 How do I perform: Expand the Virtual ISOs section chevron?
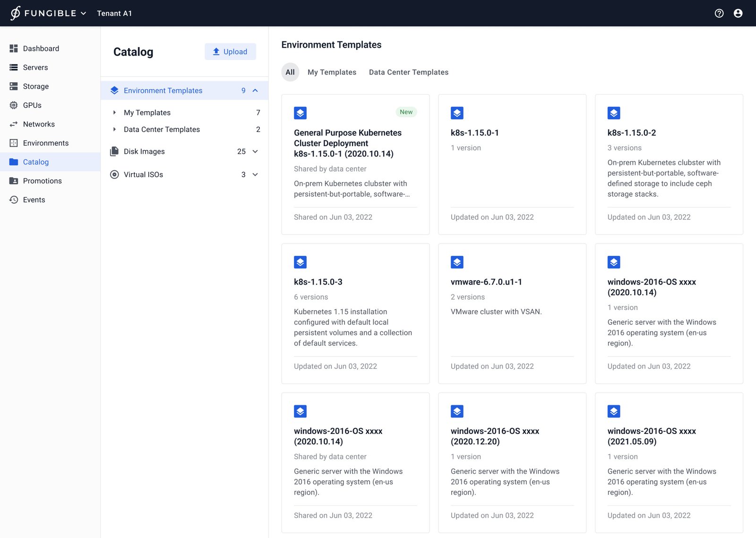point(255,174)
